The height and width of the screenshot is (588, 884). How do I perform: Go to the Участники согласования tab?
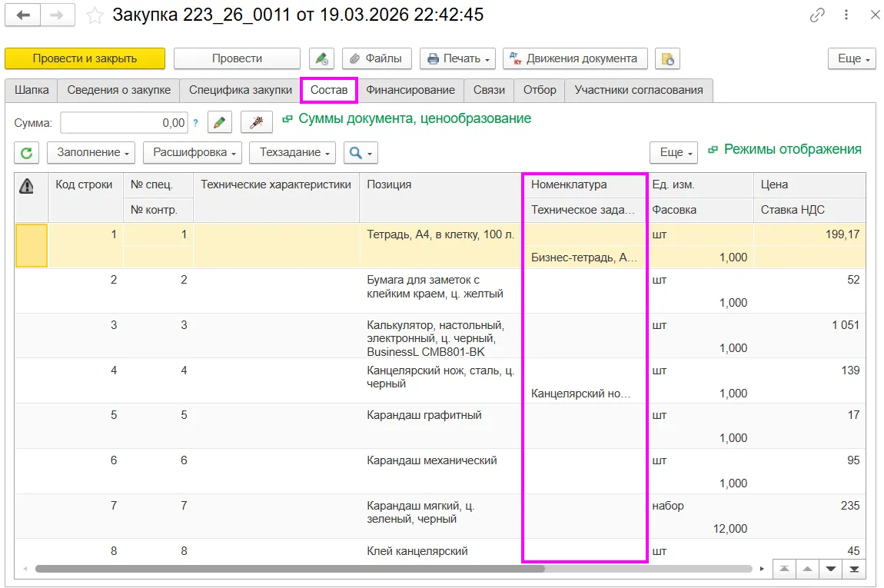(639, 90)
